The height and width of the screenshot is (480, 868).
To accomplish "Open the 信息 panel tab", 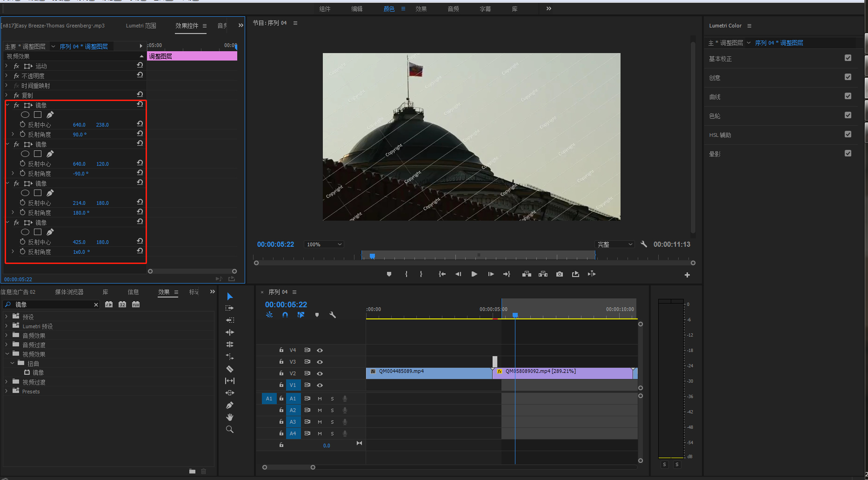I will pyautogui.click(x=133, y=292).
